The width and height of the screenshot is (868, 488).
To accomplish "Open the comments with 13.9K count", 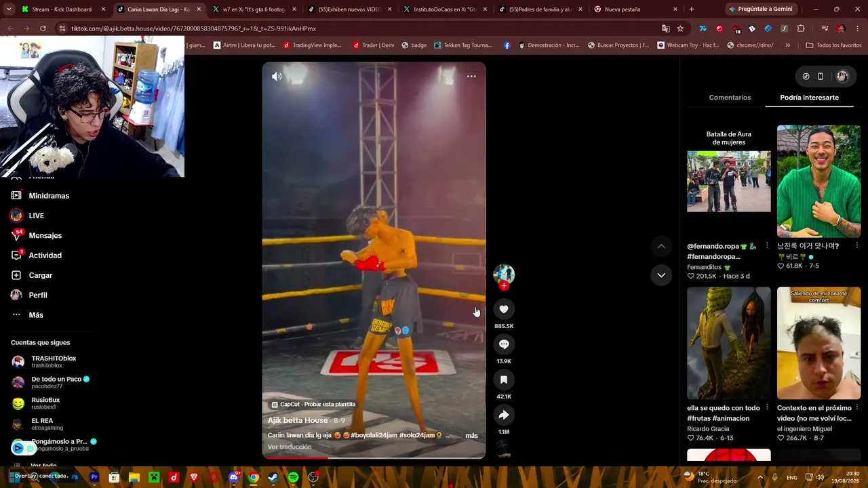I will (504, 344).
